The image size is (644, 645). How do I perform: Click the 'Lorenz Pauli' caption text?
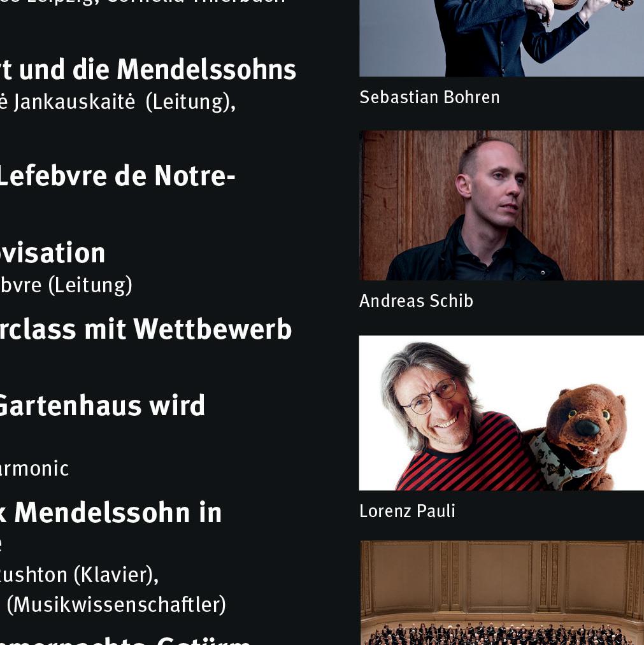tap(407, 511)
